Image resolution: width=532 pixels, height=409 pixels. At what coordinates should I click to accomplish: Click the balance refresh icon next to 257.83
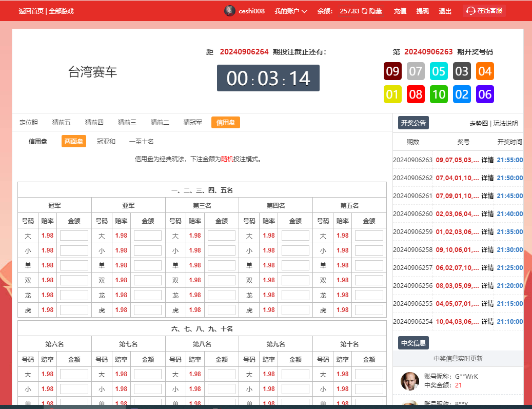click(364, 11)
